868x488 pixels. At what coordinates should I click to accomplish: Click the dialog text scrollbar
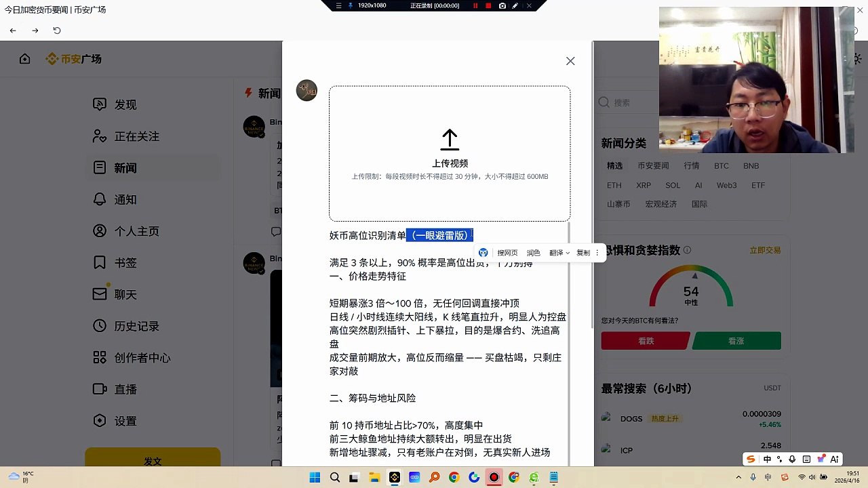tap(570, 344)
